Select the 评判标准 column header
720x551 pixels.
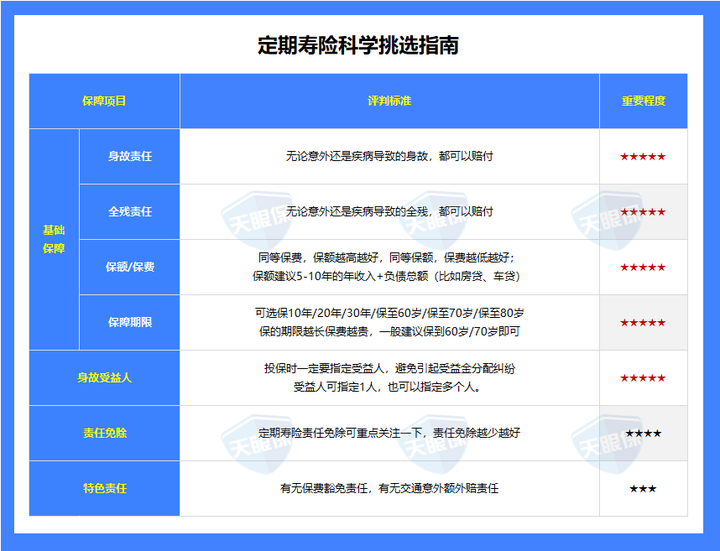tap(389, 101)
